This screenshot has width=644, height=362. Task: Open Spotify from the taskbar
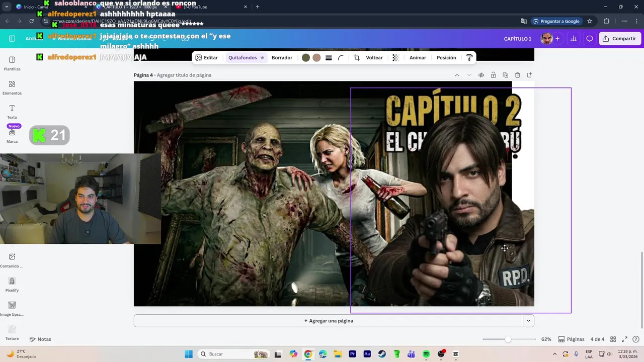[x=426, y=354]
